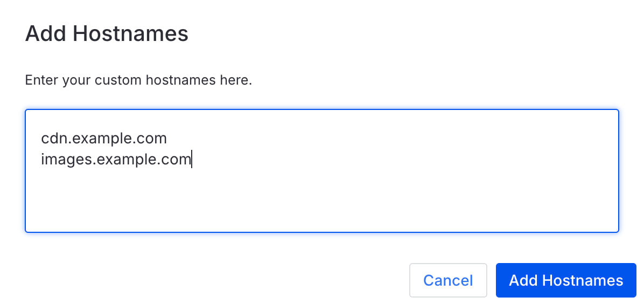The height and width of the screenshot is (304, 644).
Task: Click on the images.example.com line
Action: [116, 160]
